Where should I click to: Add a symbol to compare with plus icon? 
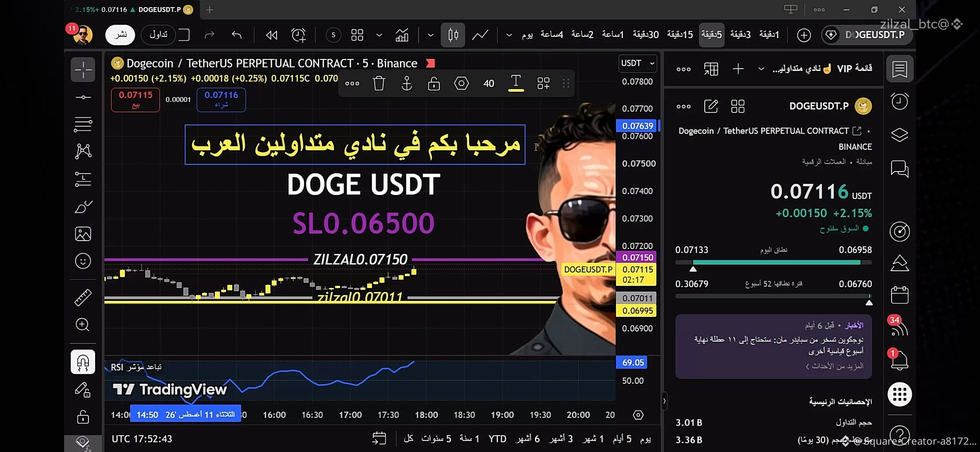(x=804, y=35)
